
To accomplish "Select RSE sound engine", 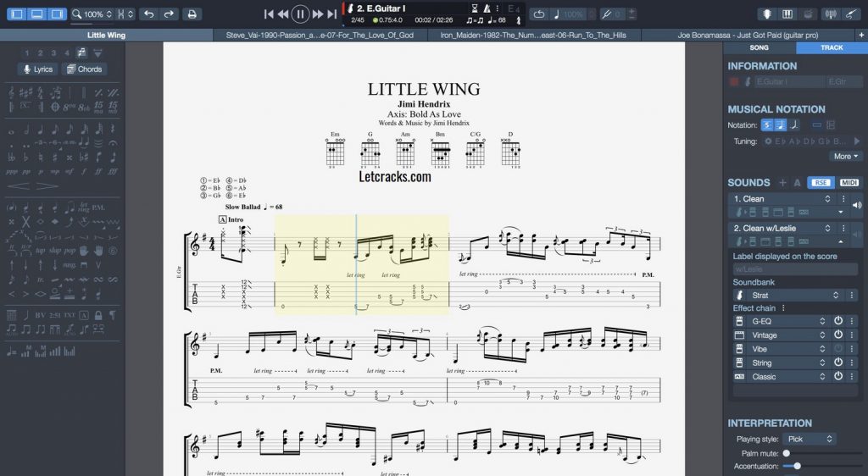I will [821, 182].
